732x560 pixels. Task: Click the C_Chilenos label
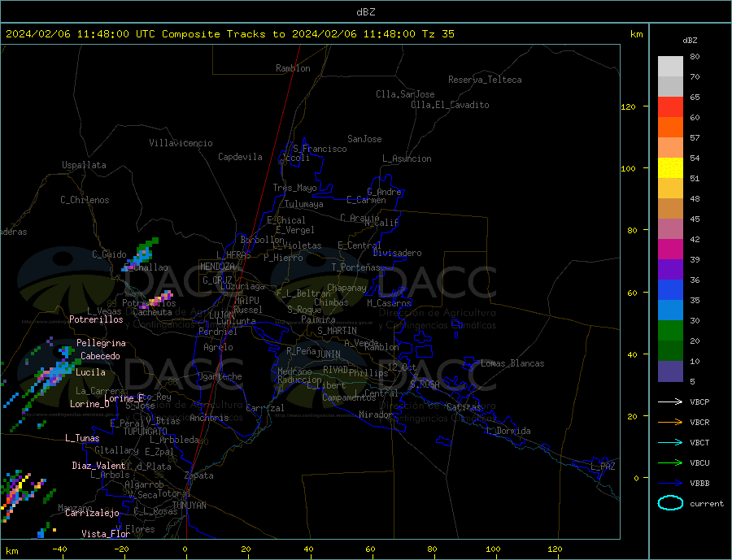[x=85, y=200]
